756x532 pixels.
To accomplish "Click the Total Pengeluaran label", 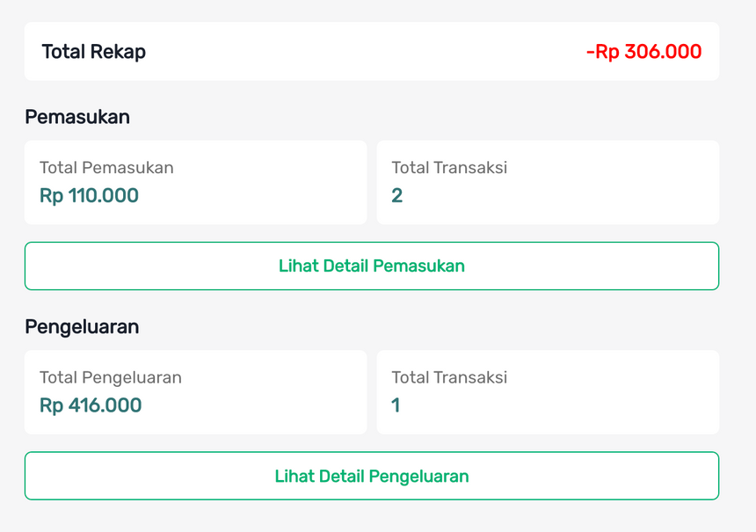I will [x=111, y=377].
